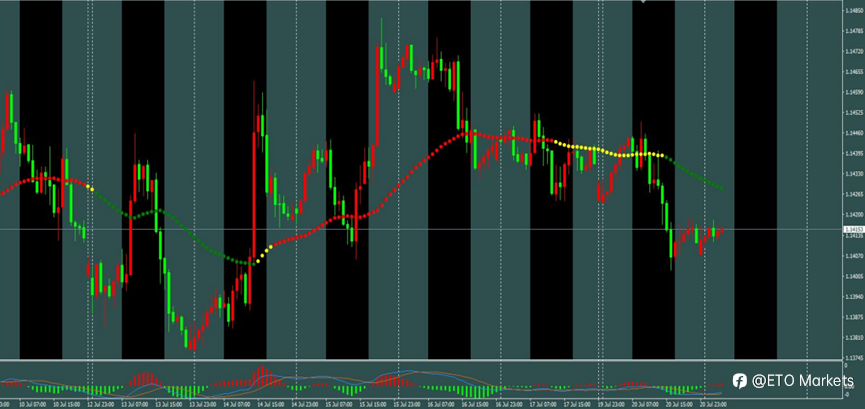865x409 pixels.
Task: Click the 13 Jul 23:00 time axis label
Action: tap(203, 405)
